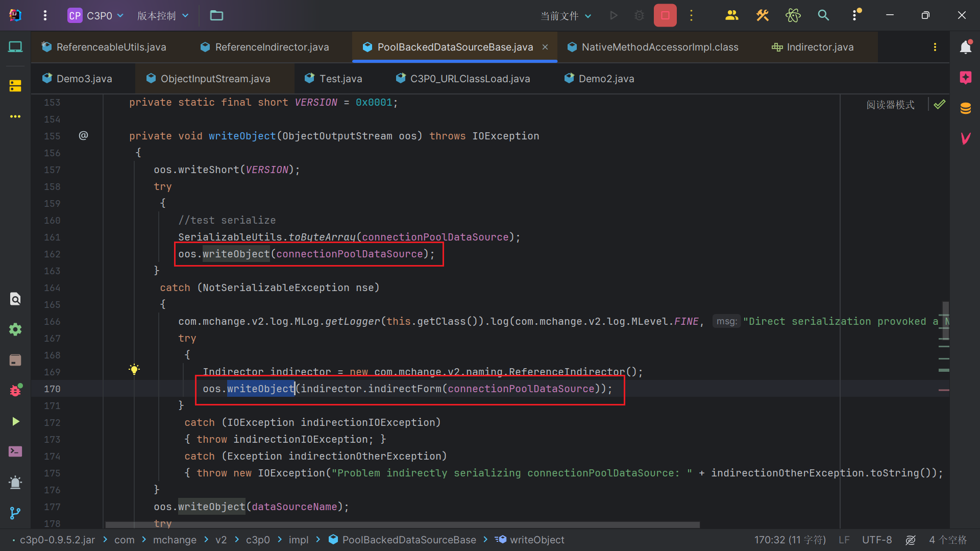Click PoolBackedDataSourceBase breadcrumb
Screen dimensions: 980x551
point(402,540)
